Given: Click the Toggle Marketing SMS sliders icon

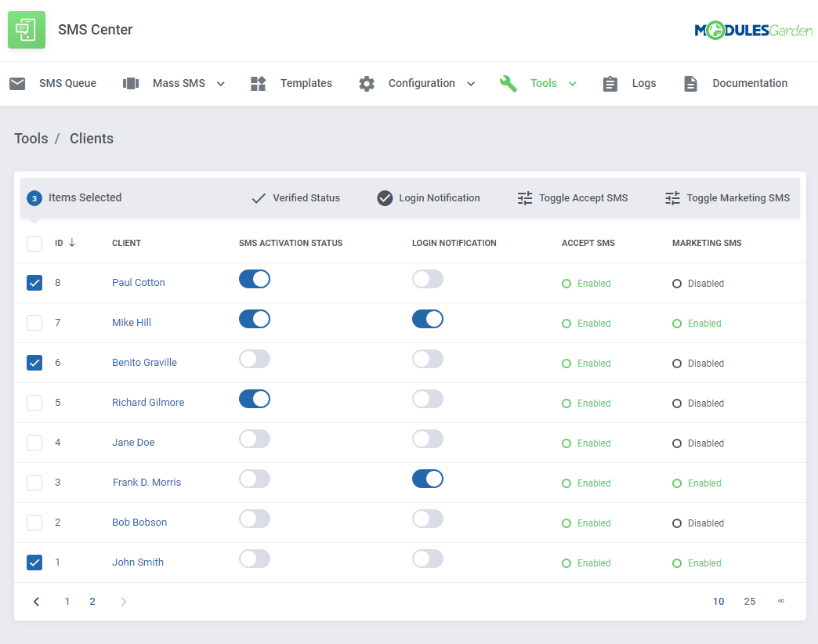Looking at the screenshot, I should tap(672, 198).
